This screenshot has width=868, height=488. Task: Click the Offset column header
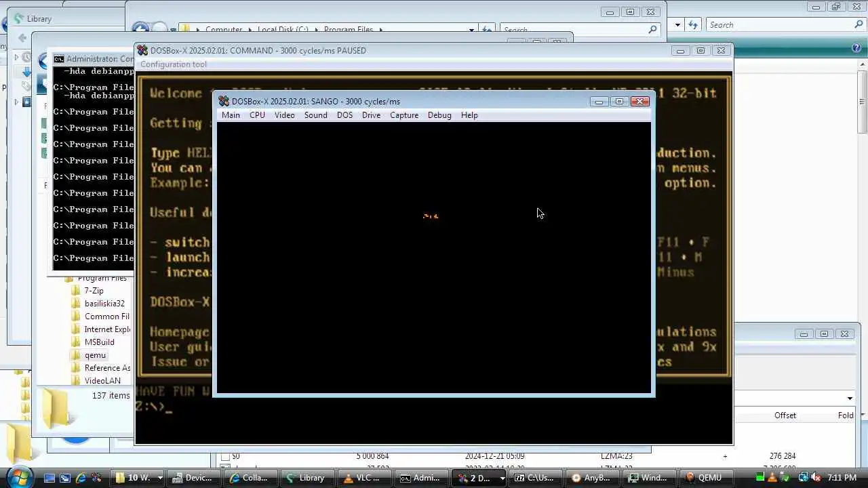pyautogui.click(x=785, y=415)
